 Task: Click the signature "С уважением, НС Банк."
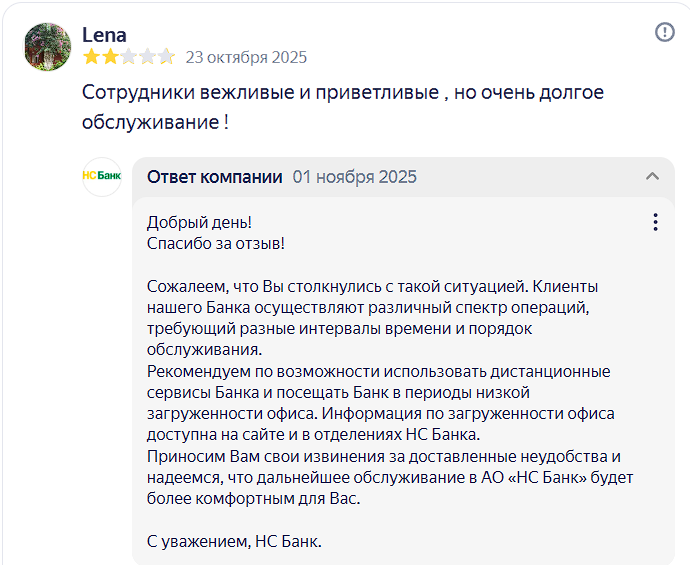point(234,542)
